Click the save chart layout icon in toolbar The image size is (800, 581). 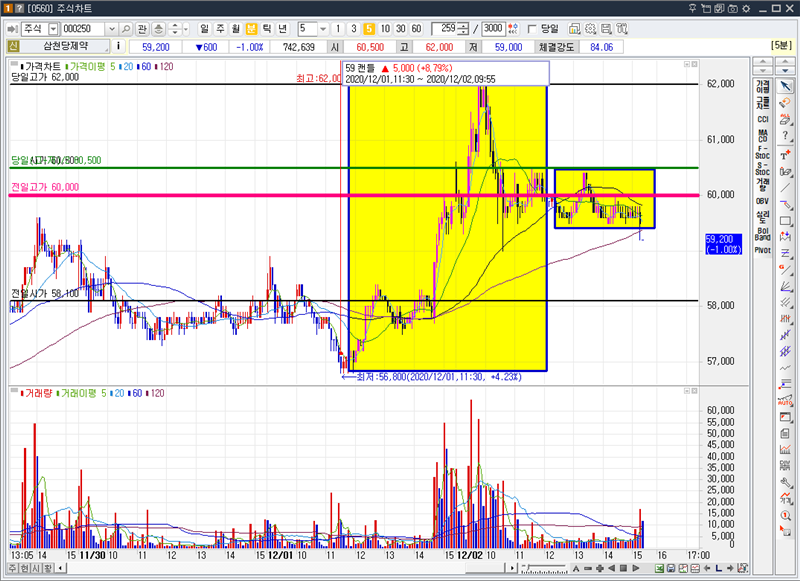(606, 29)
